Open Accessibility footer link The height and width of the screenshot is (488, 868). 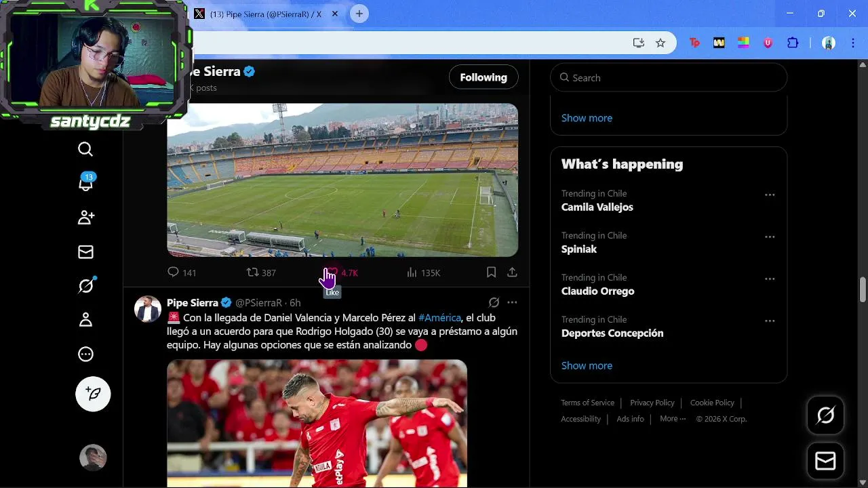coord(580,419)
